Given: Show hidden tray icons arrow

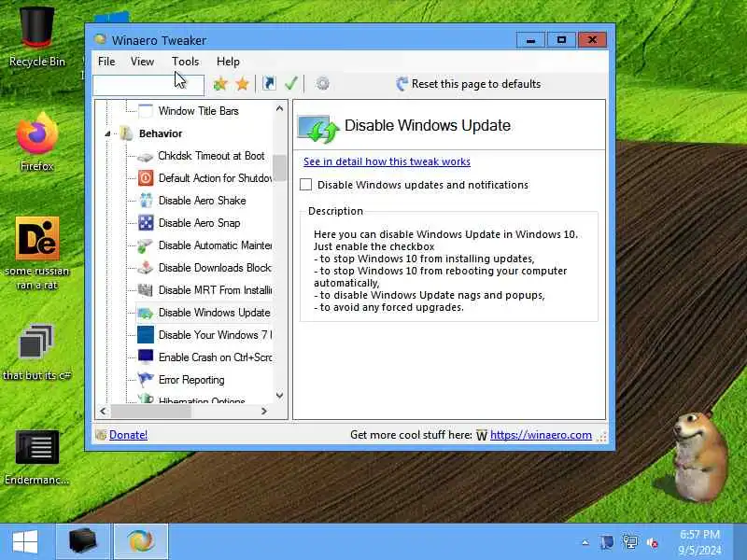Looking at the screenshot, I should tap(585, 542).
